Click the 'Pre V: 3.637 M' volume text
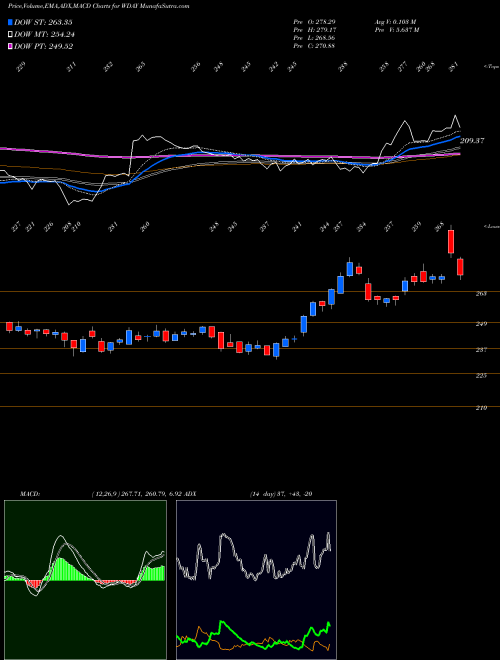Viewport: 500px width, 660px height. tap(396, 30)
